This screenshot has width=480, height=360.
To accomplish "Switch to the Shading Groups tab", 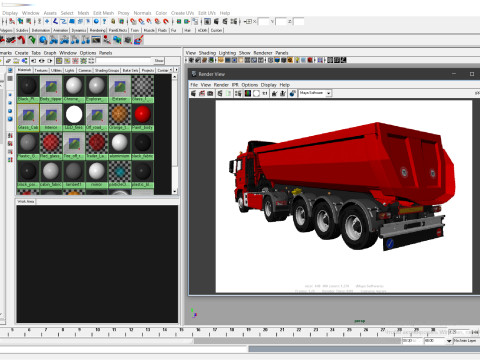I will click(107, 70).
